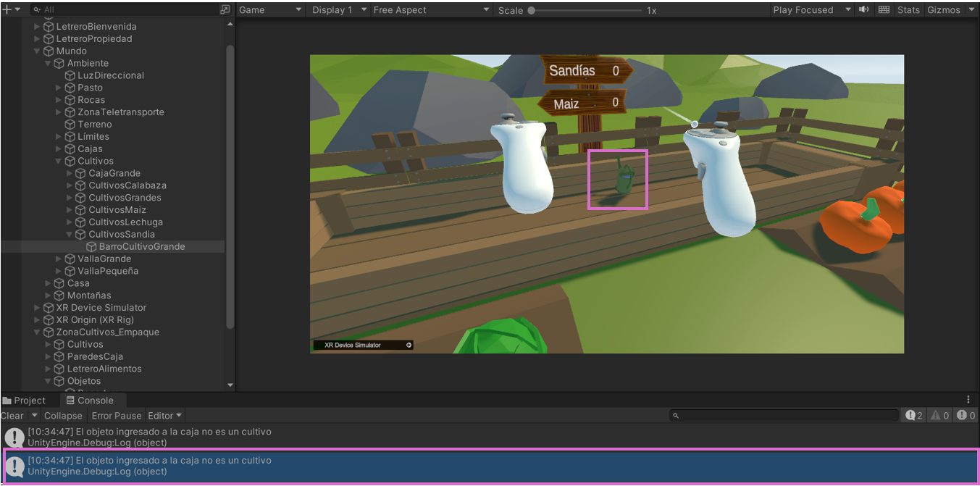This screenshot has height=486, width=980.
Task: Open the Free Aspect dropdown
Action: (430, 10)
